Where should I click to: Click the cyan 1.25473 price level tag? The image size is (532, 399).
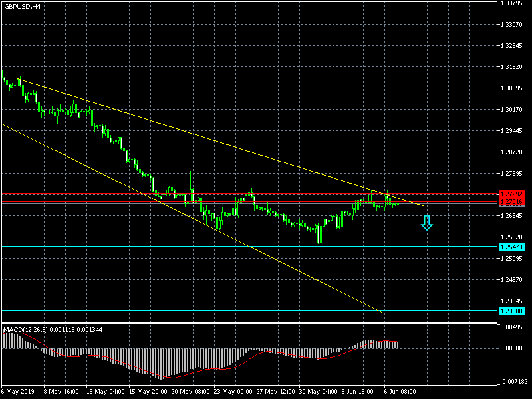(x=511, y=247)
